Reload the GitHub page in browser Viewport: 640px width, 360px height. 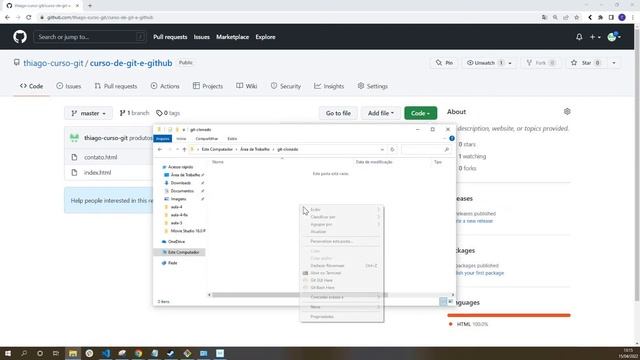(29, 18)
